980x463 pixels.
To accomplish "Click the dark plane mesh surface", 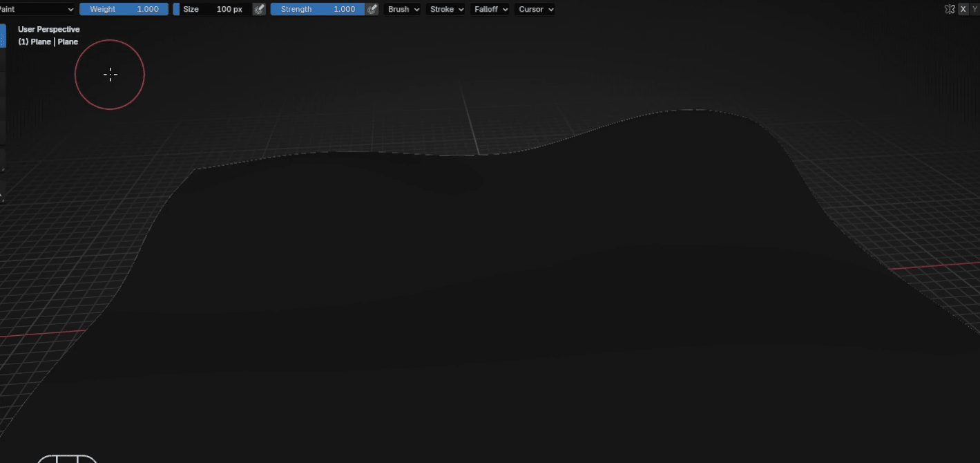I will (483, 276).
